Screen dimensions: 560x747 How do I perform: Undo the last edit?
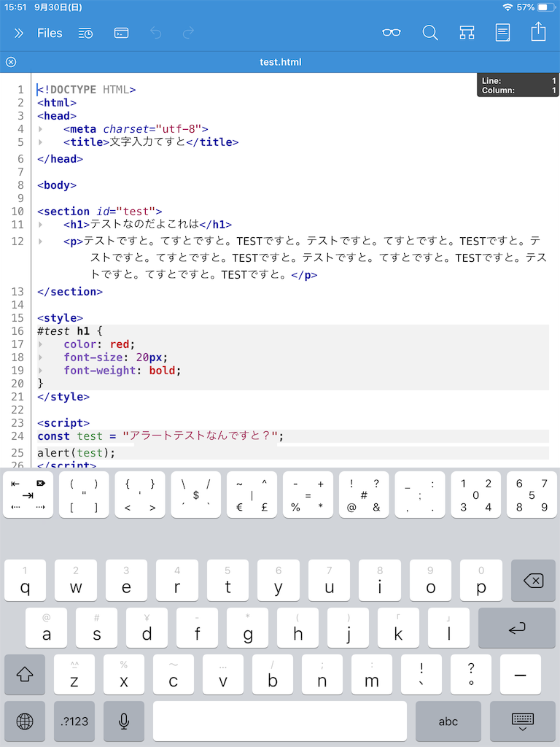coord(156,33)
